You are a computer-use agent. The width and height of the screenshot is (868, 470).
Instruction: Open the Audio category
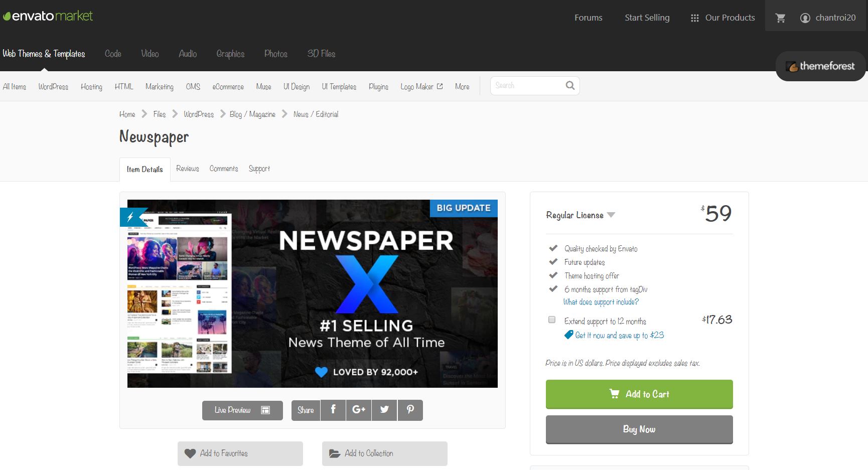[188, 54]
